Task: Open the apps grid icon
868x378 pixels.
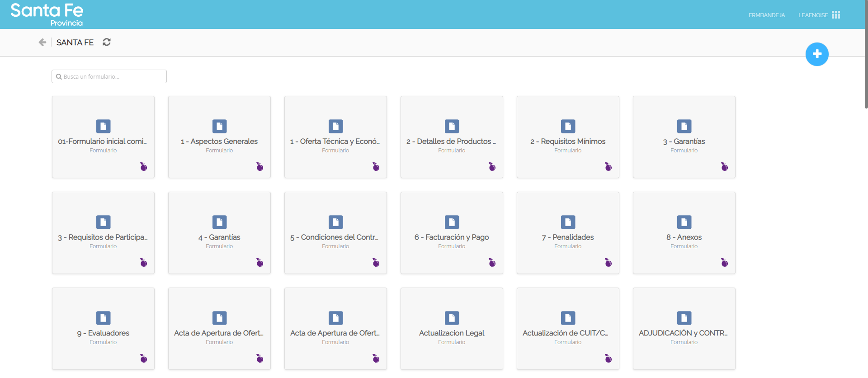Action: [836, 15]
